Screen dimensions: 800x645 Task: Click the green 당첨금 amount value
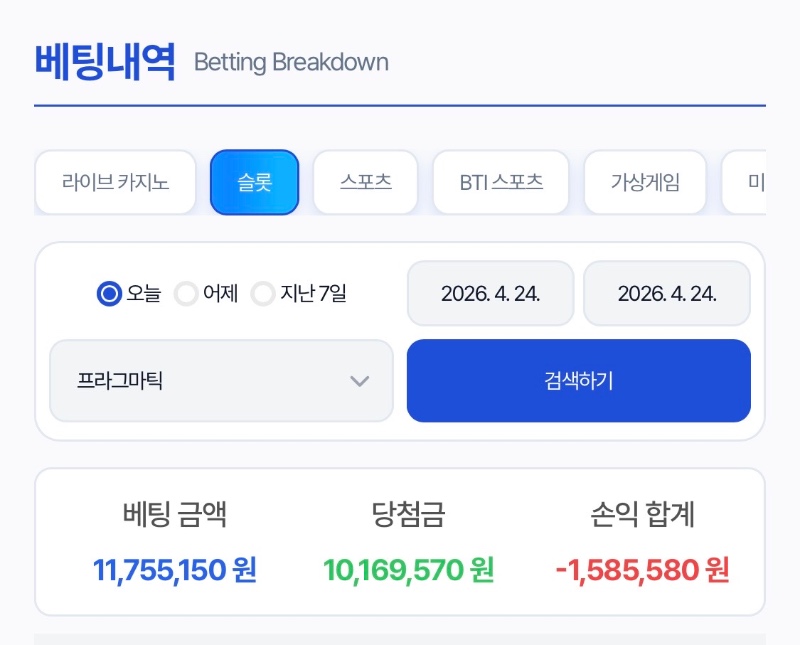[404, 569]
